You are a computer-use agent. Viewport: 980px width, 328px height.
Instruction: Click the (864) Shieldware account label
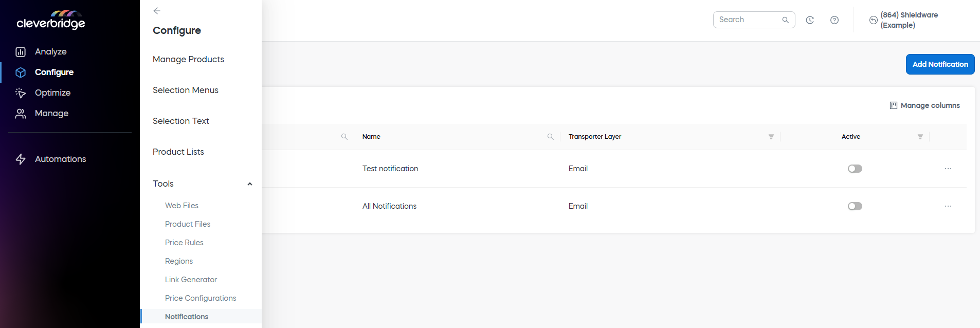pos(909,20)
